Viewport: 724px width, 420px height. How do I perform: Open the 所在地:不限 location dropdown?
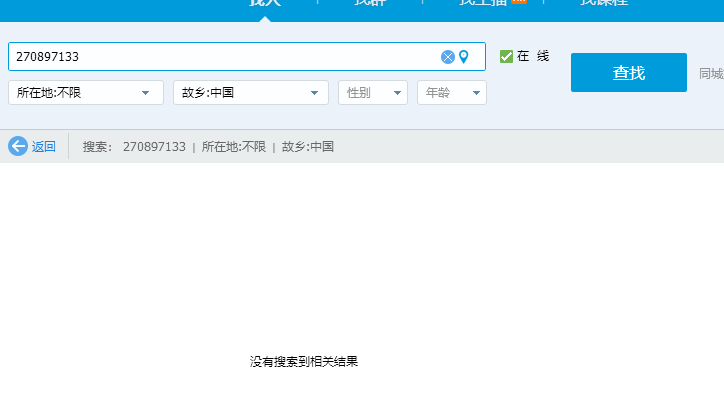click(86, 93)
